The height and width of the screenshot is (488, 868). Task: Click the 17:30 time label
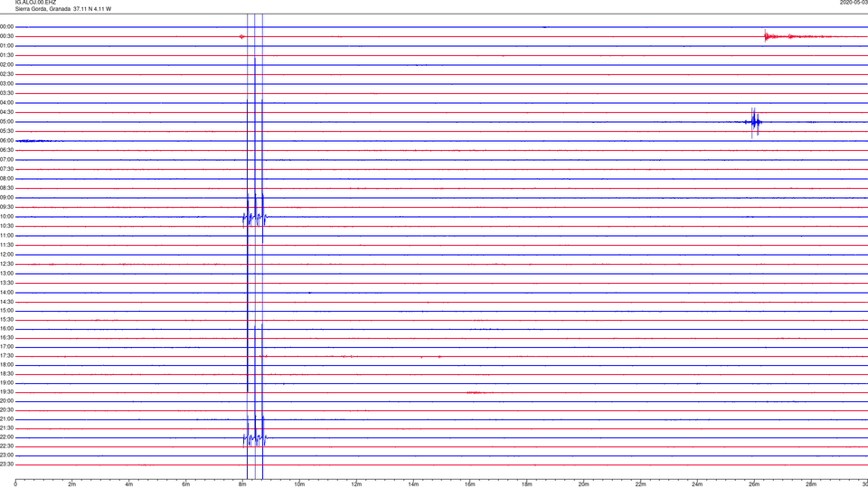[x=6, y=356]
